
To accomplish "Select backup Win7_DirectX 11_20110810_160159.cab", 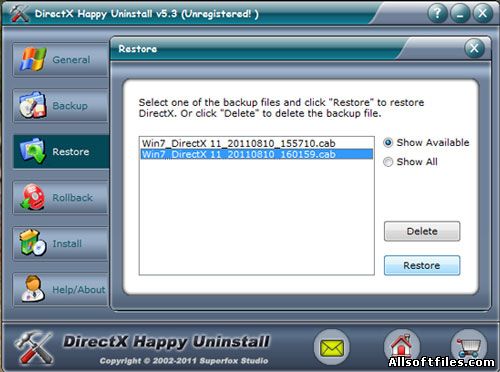I will coord(257,154).
